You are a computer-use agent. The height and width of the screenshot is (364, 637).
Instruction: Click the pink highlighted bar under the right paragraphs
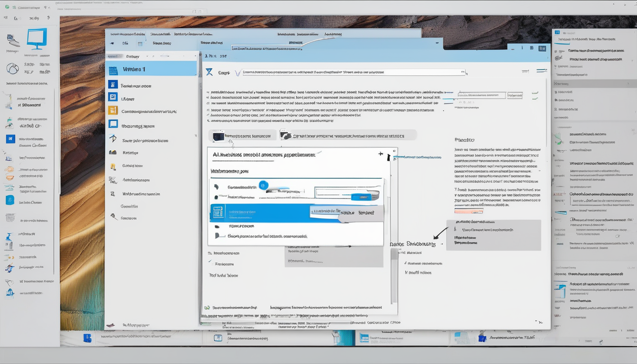point(469,211)
